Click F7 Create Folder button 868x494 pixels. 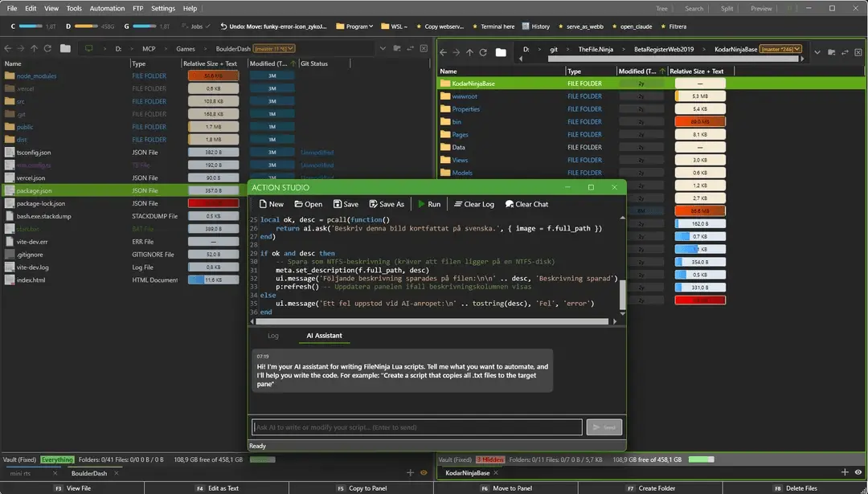(651, 488)
